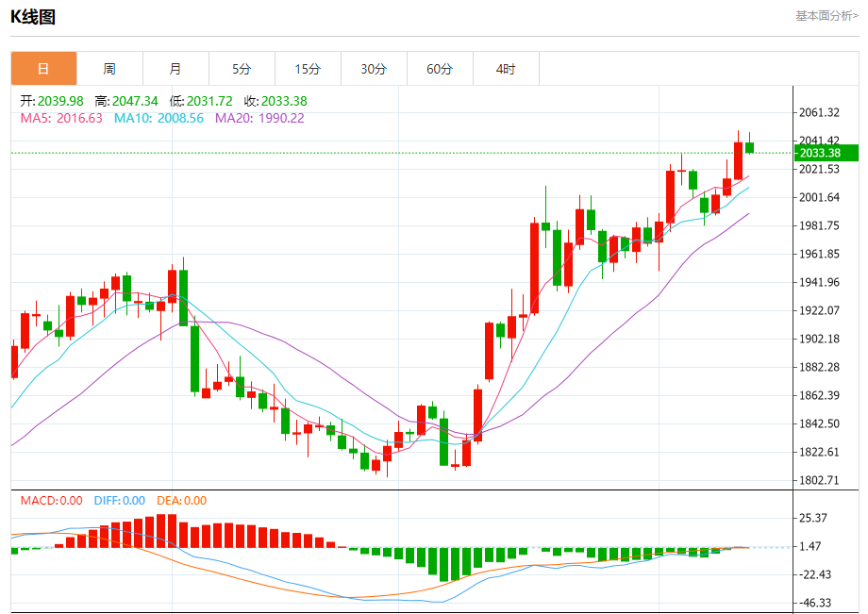The width and height of the screenshot is (868, 614).
Task: Open the 周 weekly chart tab
Action: (x=109, y=69)
